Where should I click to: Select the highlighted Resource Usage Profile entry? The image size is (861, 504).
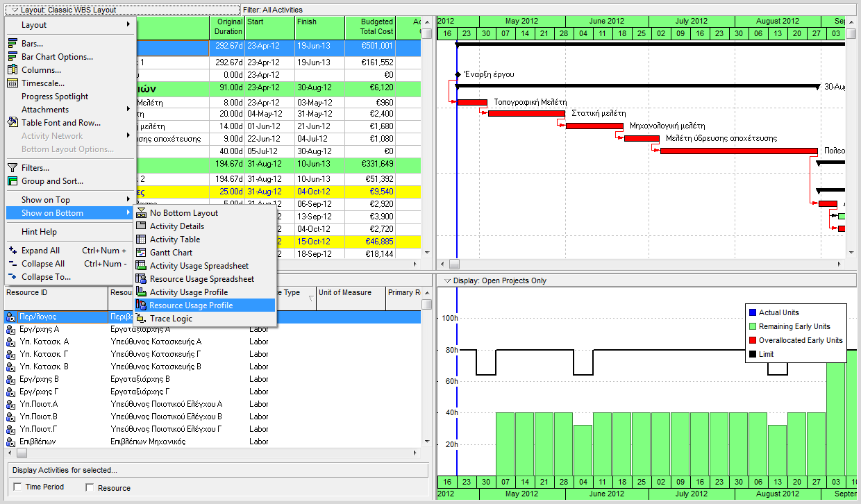click(x=206, y=305)
